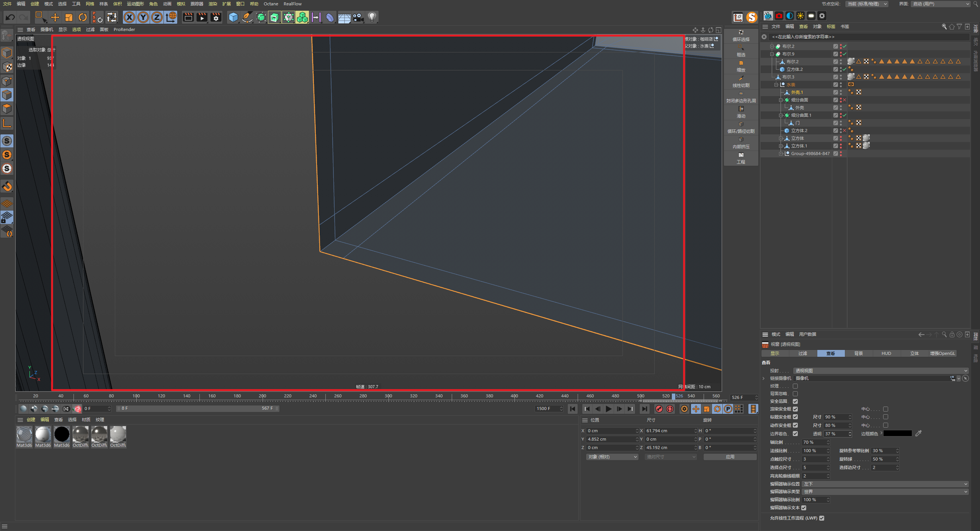Click the camera object icon
The image size is (980, 531).
[x=358, y=17]
